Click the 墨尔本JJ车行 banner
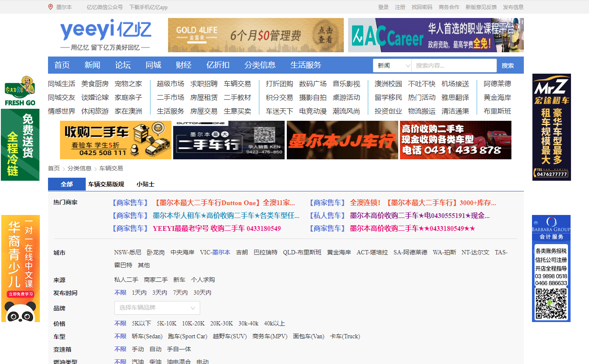 tap(342, 140)
